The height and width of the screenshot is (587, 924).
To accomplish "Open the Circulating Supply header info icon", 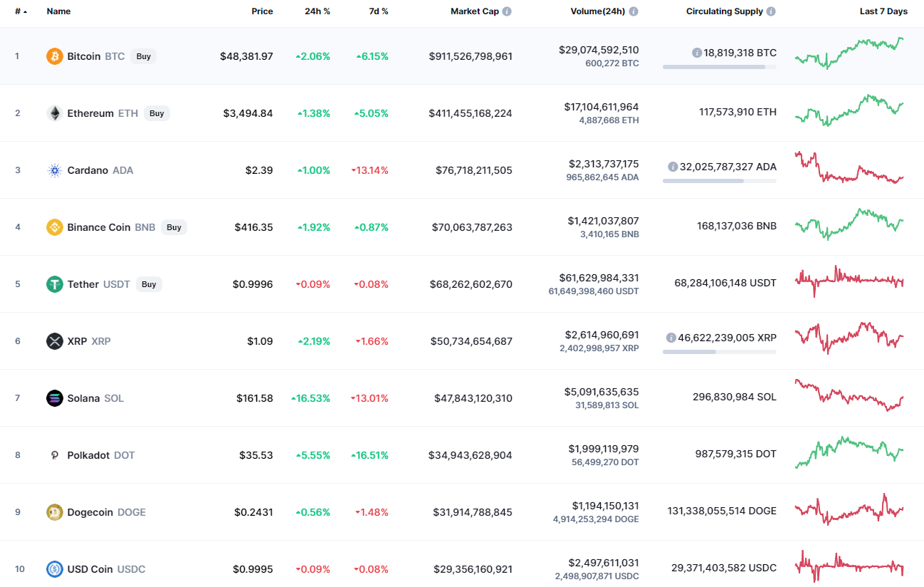I will coord(771,11).
